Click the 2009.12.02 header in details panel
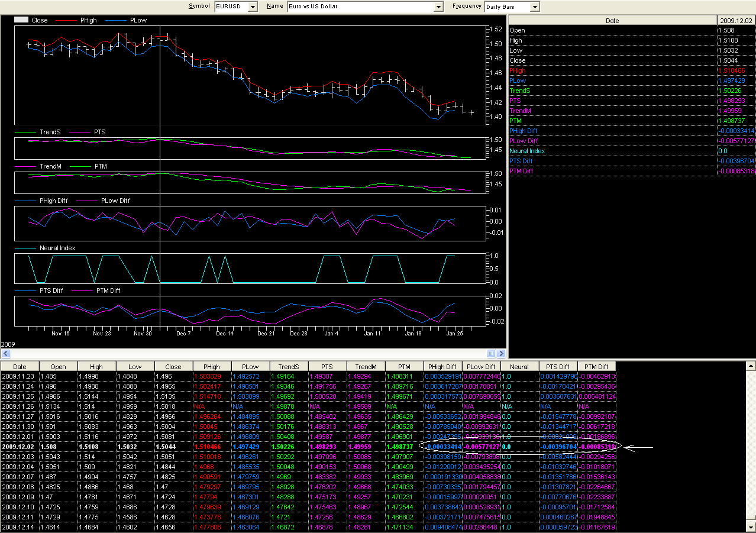 (736, 21)
